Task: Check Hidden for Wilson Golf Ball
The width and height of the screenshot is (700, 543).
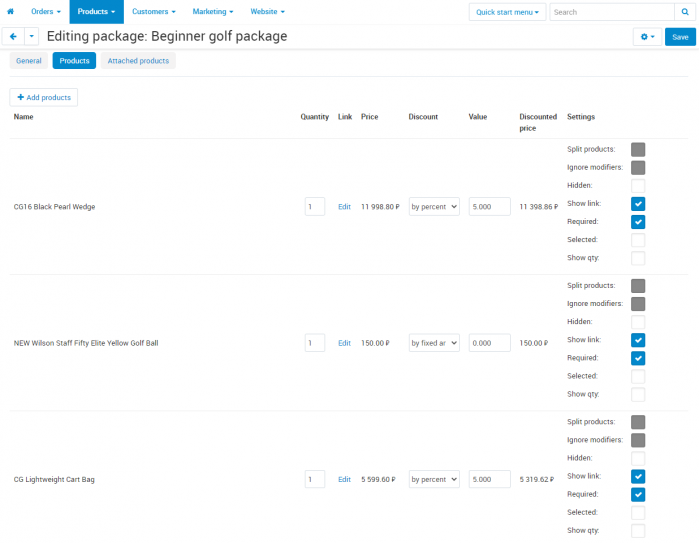Action: click(638, 322)
